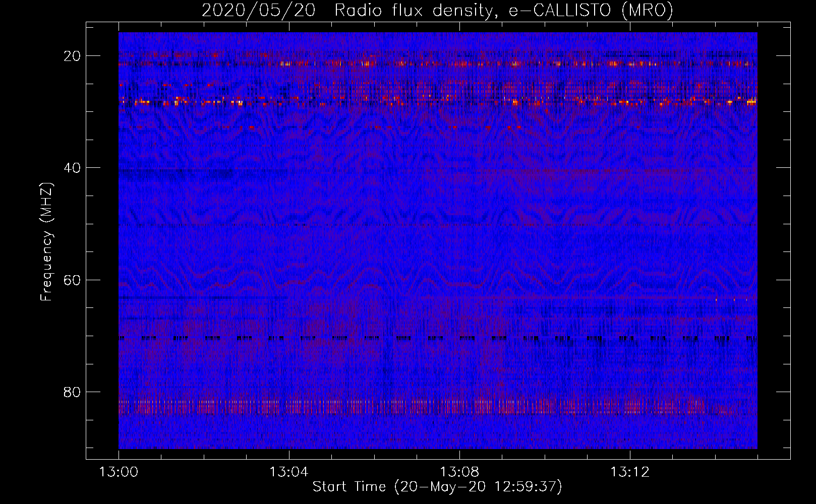Image resolution: width=816 pixels, height=504 pixels.
Task: Click the 80 MHz frequency tick label
Action: click(73, 392)
